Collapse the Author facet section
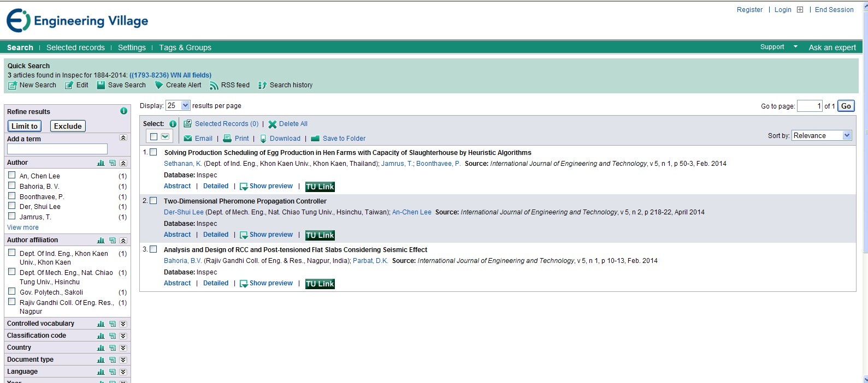This screenshot has height=383, width=868. (123, 163)
